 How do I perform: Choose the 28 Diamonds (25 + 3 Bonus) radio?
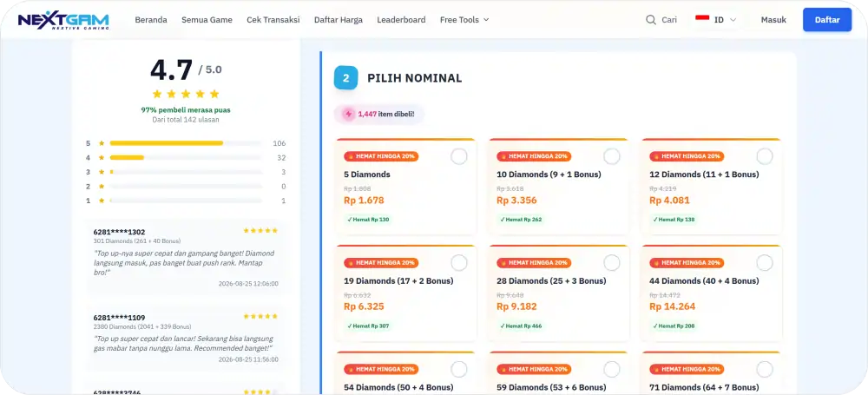(612, 263)
